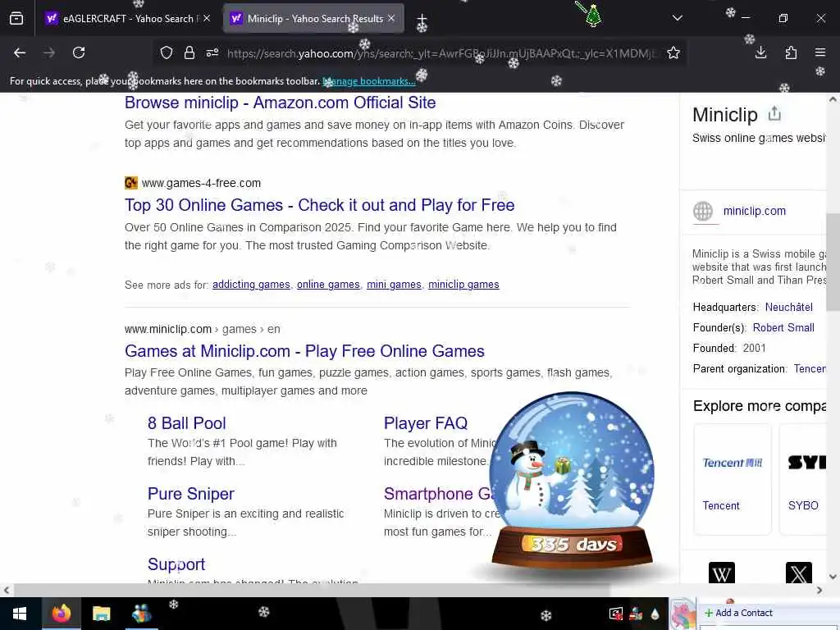The height and width of the screenshot is (630, 840).
Task: Click the Add a Contact button
Action: pyautogui.click(x=739, y=613)
